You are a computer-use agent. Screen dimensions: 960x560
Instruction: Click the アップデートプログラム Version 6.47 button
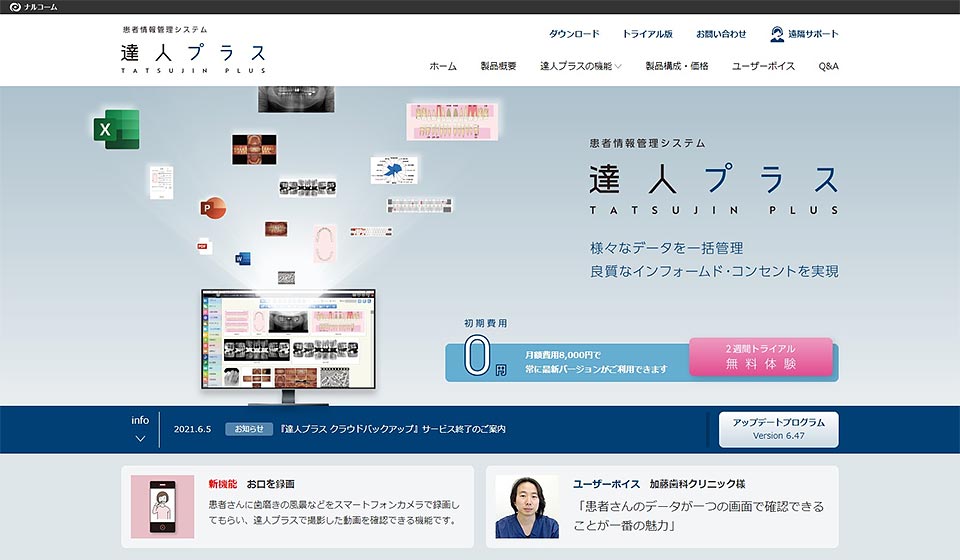tap(778, 429)
